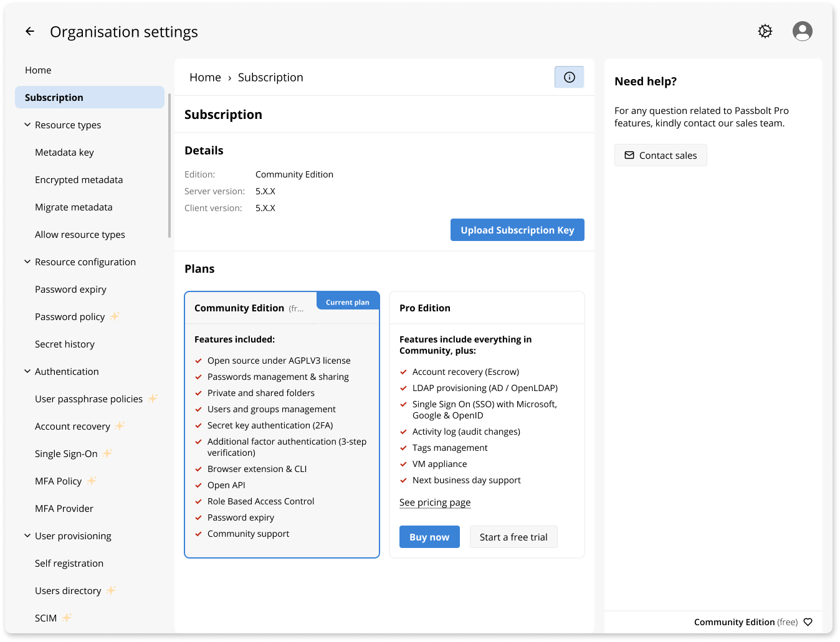840x642 pixels.
Task: Open Self registration settings
Action: (x=69, y=564)
